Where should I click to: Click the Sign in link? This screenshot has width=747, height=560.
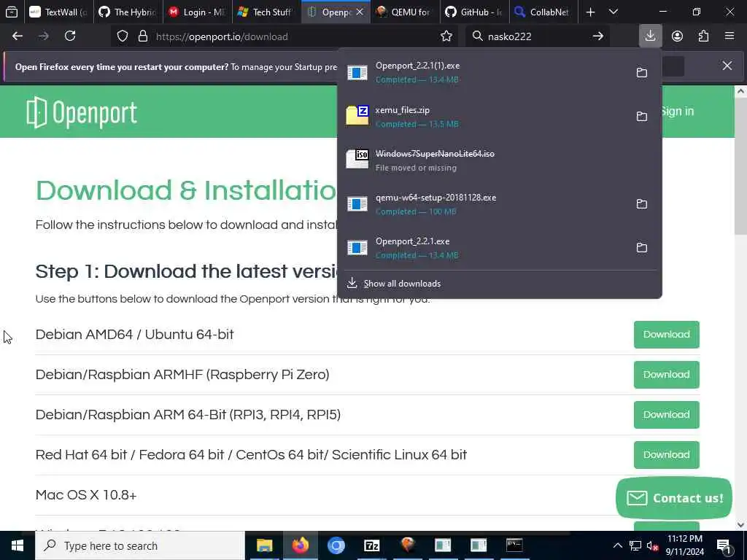[678, 112]
